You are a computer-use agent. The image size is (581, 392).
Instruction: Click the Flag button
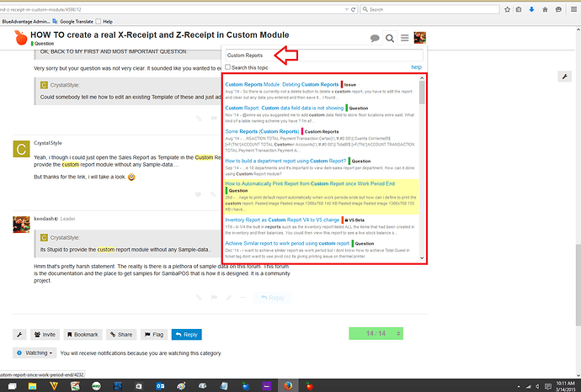(153, 334)
